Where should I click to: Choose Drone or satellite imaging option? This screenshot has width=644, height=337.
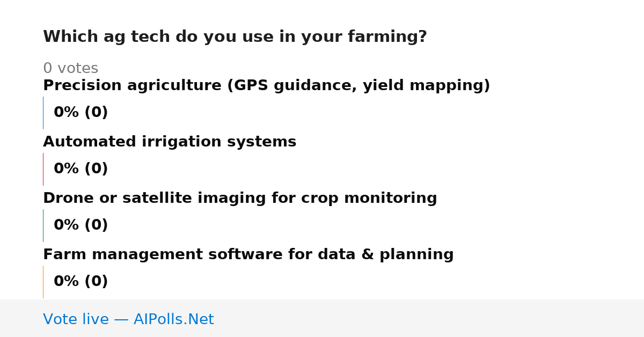point(240,199)
